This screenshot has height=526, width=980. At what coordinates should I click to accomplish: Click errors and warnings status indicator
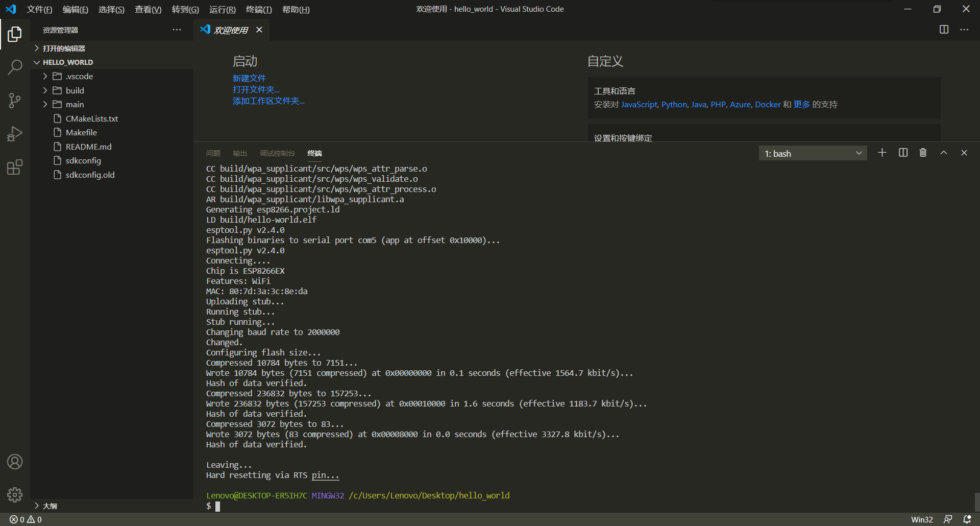tap(26, 519)
